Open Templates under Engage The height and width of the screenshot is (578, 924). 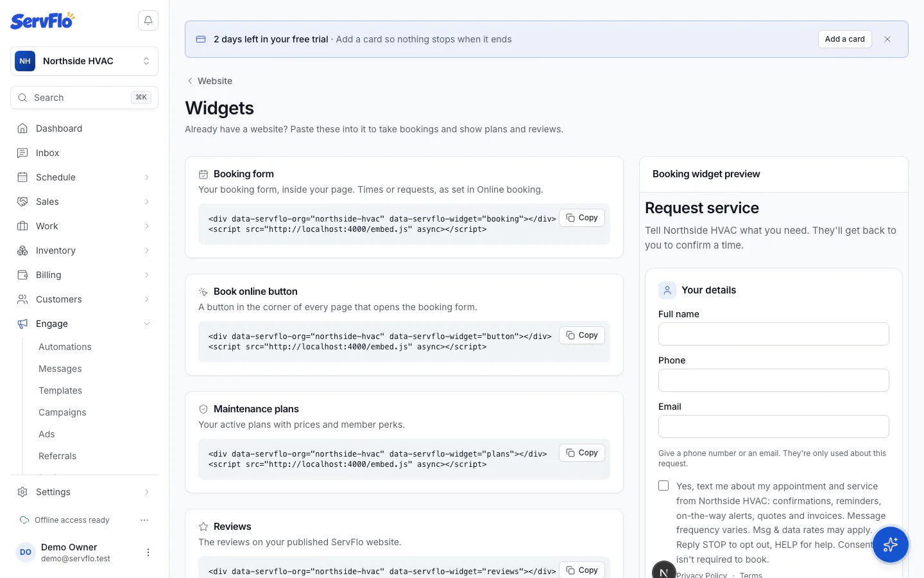[60, 390]
